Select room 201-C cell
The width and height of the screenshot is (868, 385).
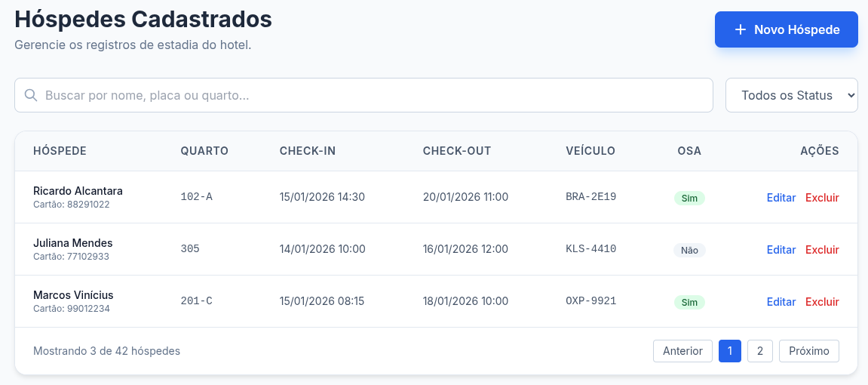tap(196, 301)
